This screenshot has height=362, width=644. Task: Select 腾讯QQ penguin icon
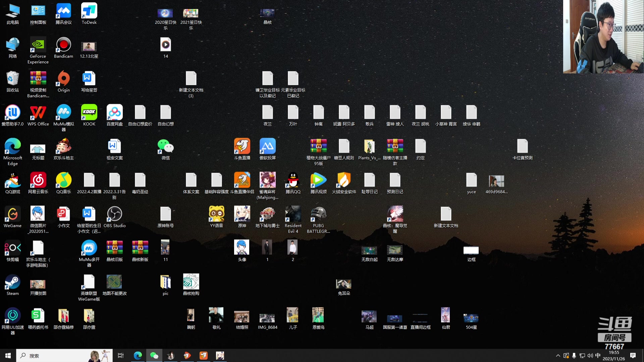point(293,183)
